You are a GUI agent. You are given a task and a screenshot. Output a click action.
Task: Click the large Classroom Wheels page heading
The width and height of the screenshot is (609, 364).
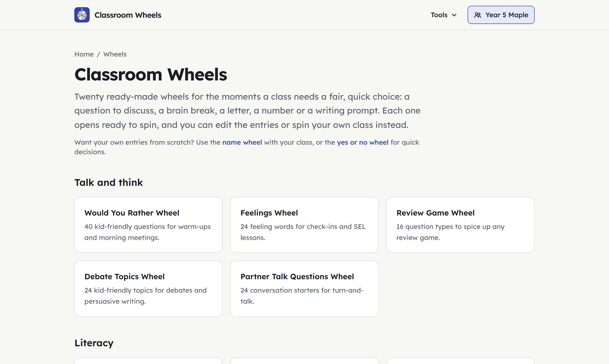pos(151,74)
